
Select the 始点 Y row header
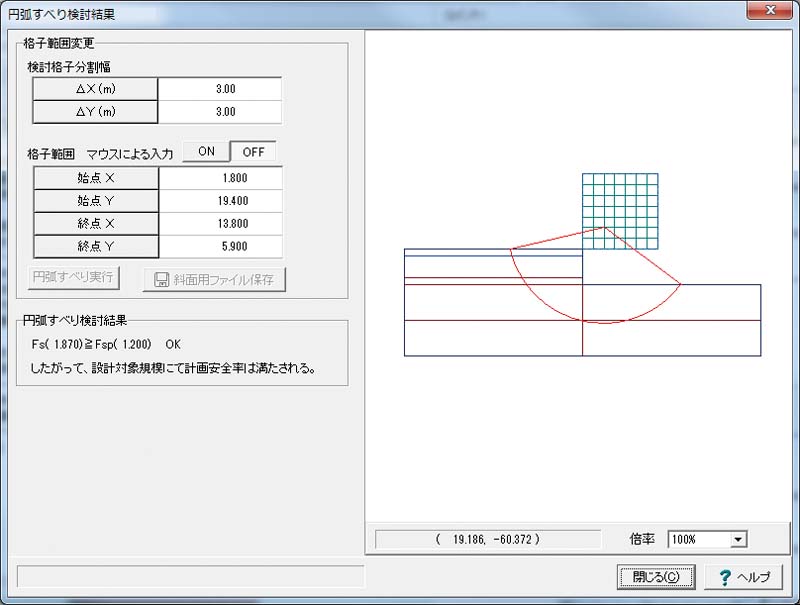click(96, 201)
